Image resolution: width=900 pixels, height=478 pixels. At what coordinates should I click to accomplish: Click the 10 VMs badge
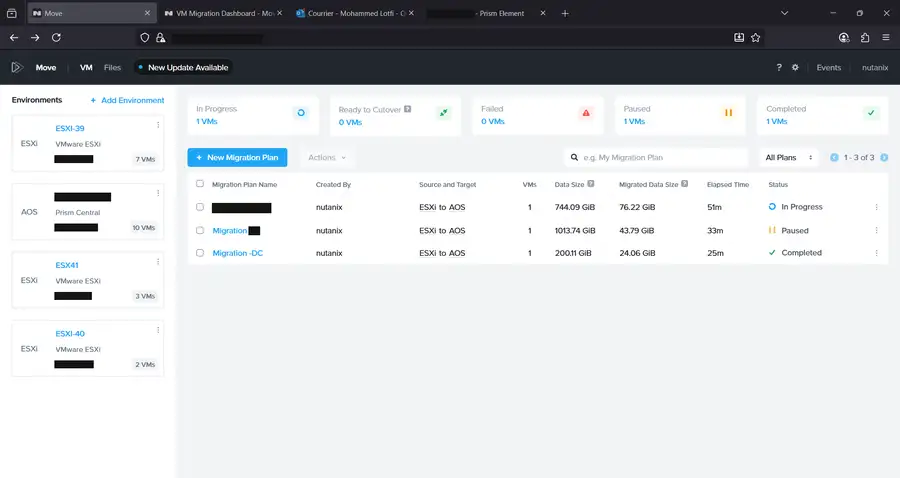click(143, 228)
